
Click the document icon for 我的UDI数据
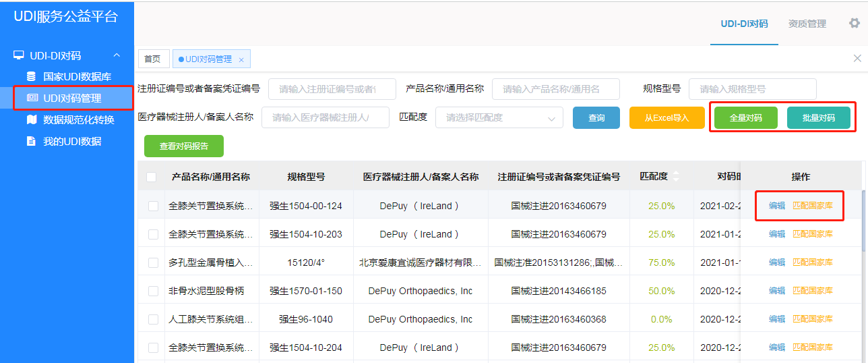point(31,141)
